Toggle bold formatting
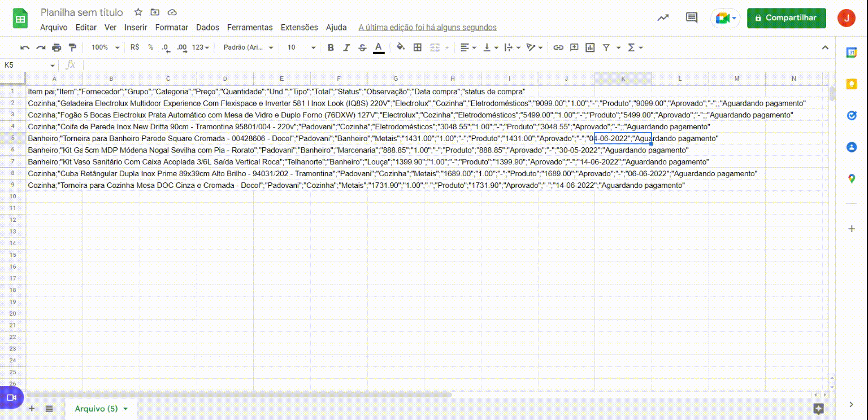 pyautogui.click(x=331, y=47)
